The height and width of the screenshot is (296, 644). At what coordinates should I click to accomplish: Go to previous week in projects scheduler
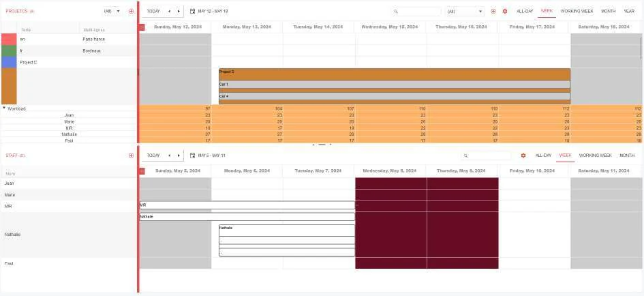(169, 12)
